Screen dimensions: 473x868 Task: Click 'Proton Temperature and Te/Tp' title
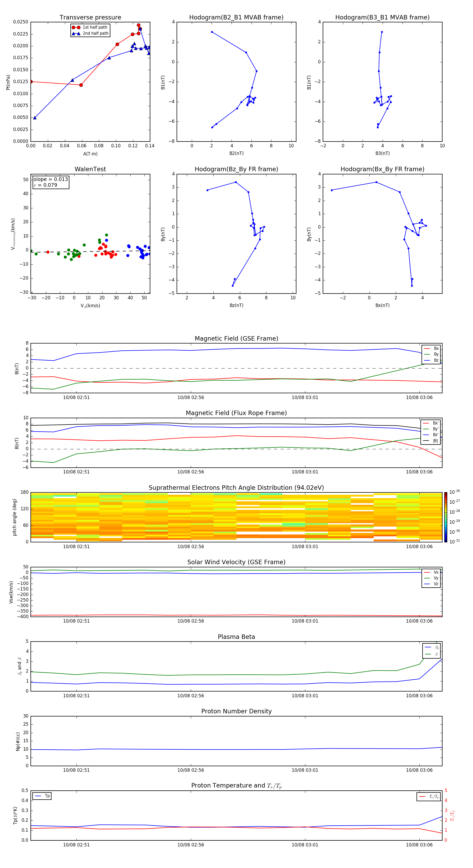(x=236, y=786)
